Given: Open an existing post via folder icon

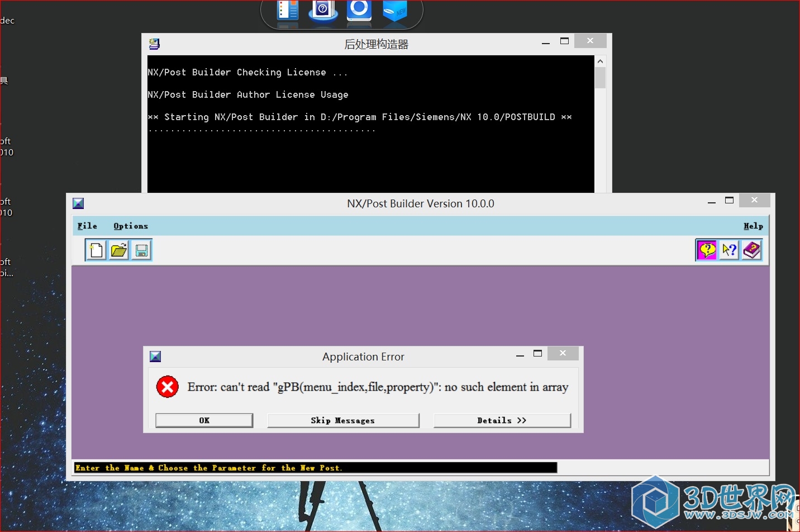Looking at the screenshot, I should point(118,250).
